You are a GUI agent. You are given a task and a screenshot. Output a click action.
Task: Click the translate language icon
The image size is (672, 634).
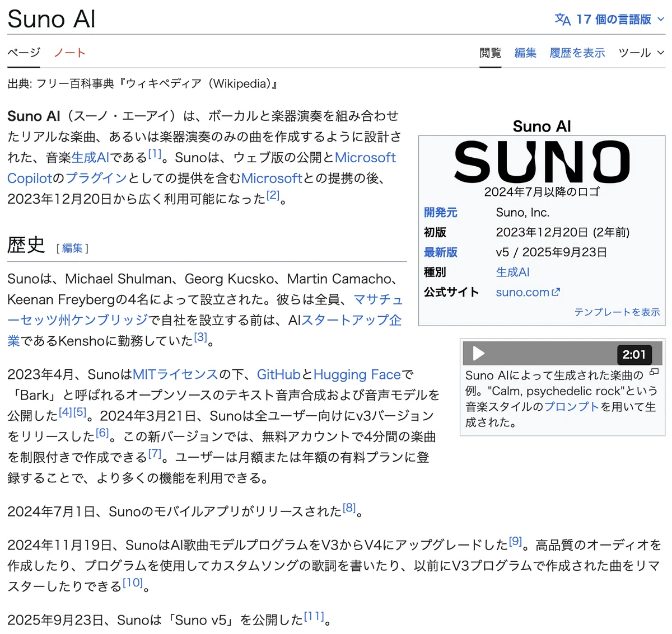pyautogui.click(x=562, y=20)
